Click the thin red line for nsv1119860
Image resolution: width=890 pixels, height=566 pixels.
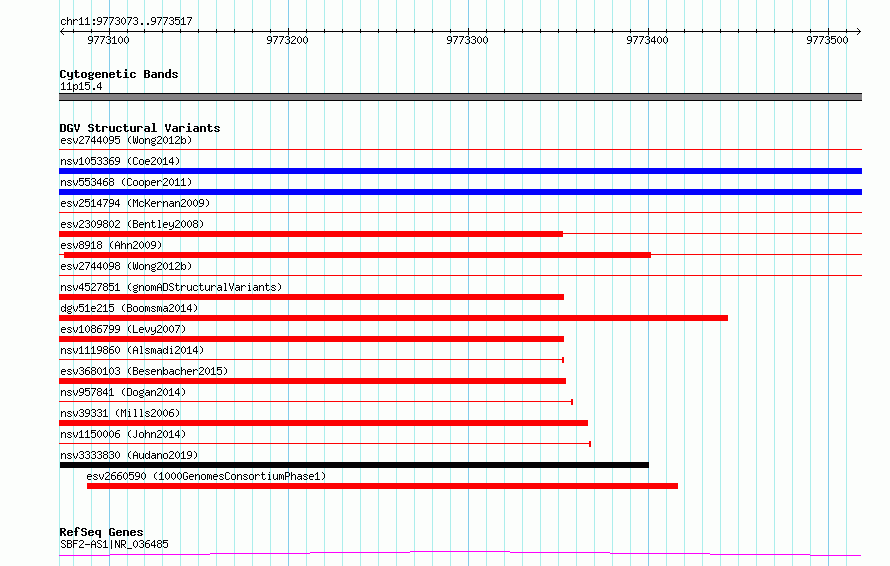312,360
